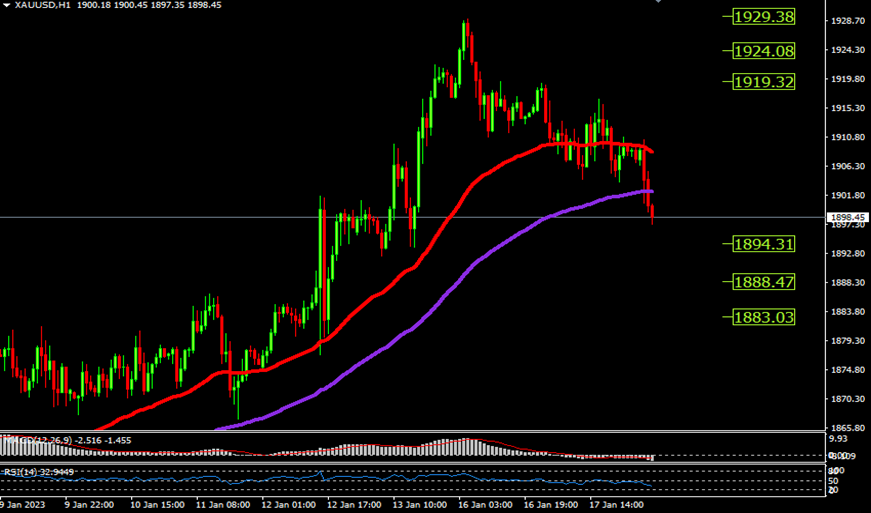Select the 1929.38 resistance level label
This screenshot has height=513, width=871.
[x=762, y=17]
